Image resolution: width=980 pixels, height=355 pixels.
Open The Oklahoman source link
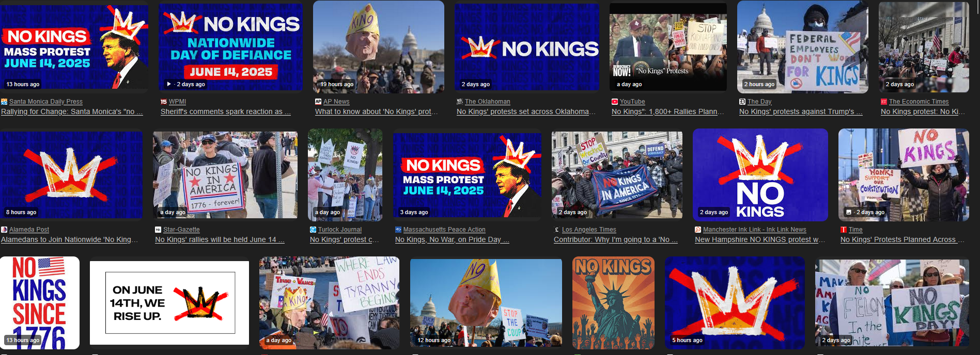click(x=487, y=102)
